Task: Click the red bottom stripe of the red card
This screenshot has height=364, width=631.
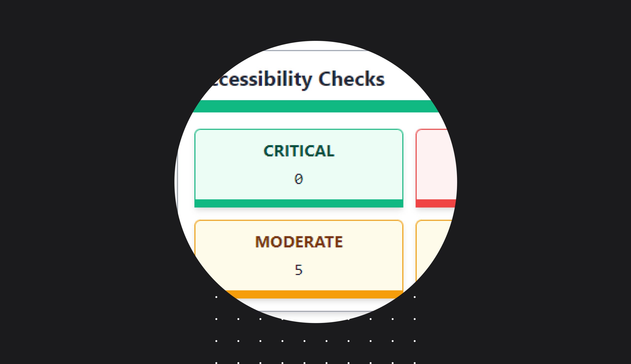Action: tap(436, 203)
